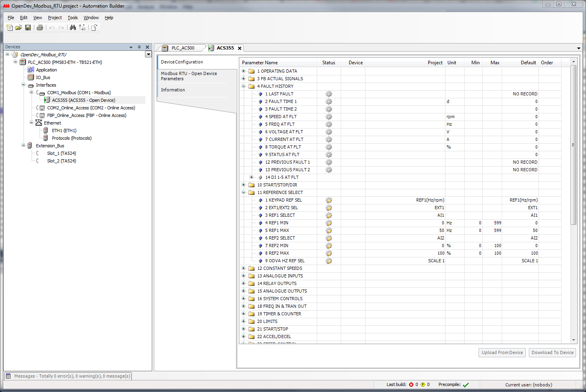
Task: Collapse the 11 REFERENCE SELECT group
Action: [244, 192]
